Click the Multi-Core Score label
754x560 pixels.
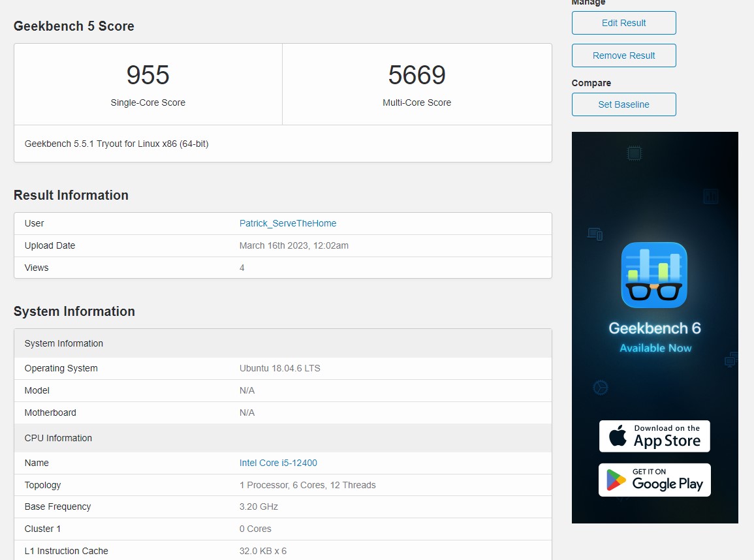(417, 103)
